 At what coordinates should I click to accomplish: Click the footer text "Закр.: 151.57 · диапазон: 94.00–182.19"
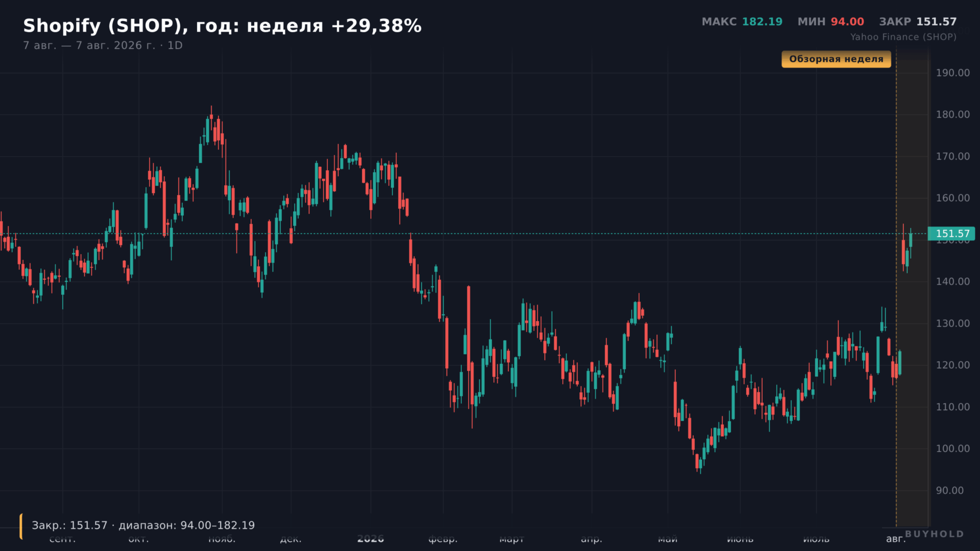[143, 526]
